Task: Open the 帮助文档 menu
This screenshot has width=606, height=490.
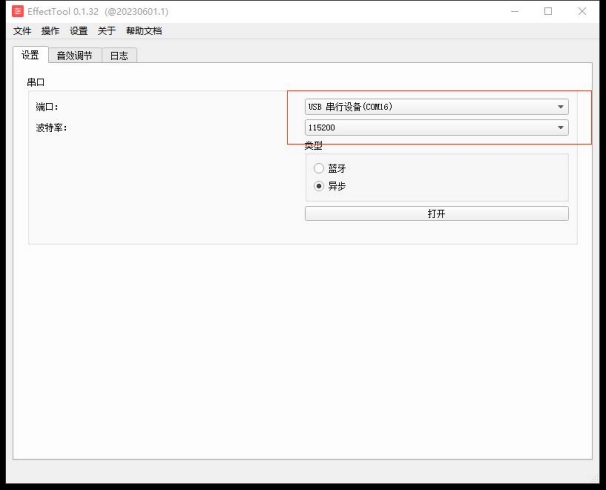Action: (144, 31)
